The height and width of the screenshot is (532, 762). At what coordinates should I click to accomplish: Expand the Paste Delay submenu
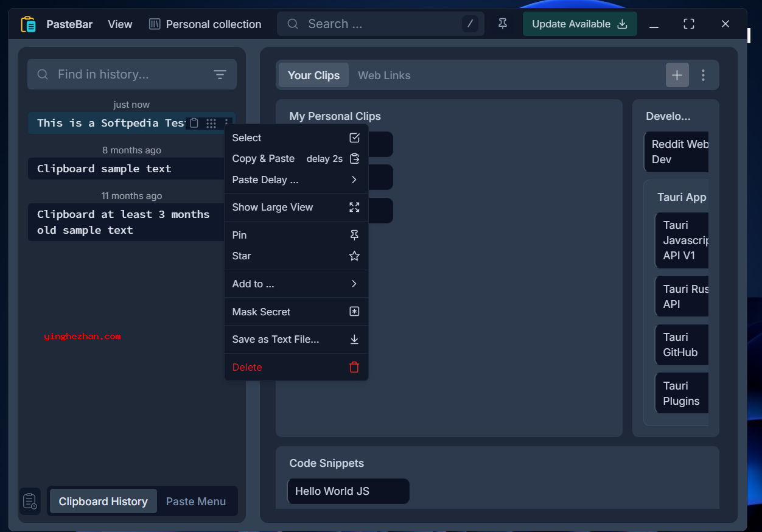(x=296, y=180)
